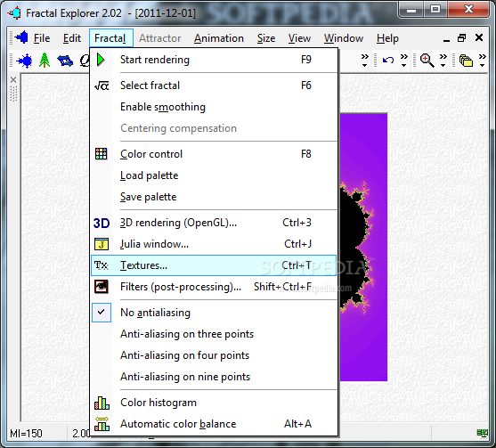The width and height of the screenshot is (496, 448).
Task: Select Anti-aliasing on four points
Action: (x=214, y=355)
